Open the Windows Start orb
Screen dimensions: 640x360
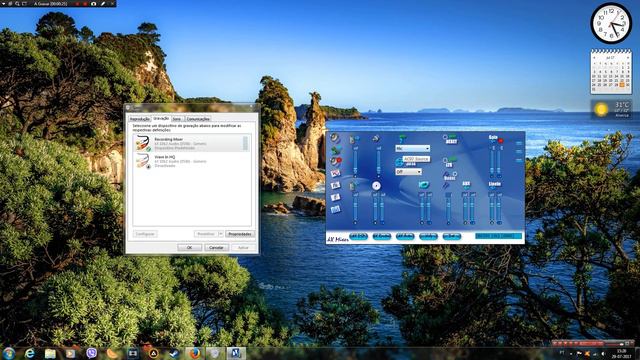click(x=9, y=353)
